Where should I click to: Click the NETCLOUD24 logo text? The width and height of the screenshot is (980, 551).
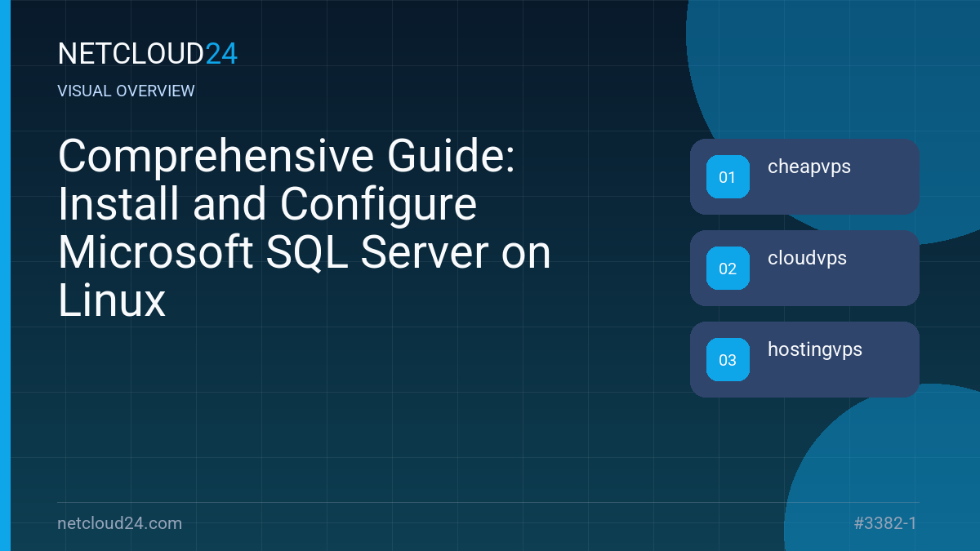pyautogui.click(x=148, y=54)
